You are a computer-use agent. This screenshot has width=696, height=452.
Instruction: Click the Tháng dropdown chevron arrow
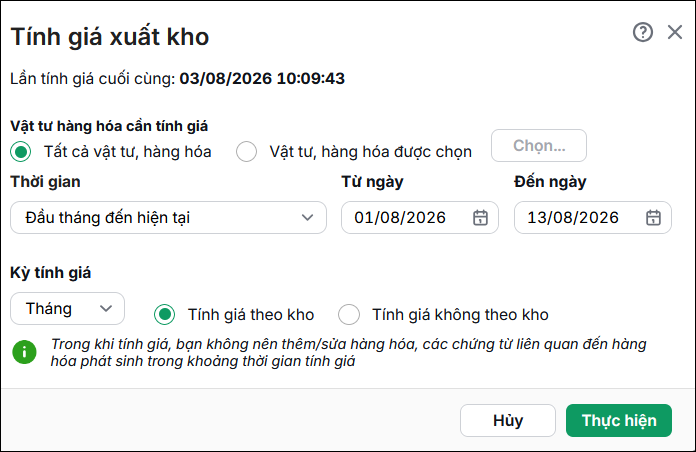coord(106,308)
